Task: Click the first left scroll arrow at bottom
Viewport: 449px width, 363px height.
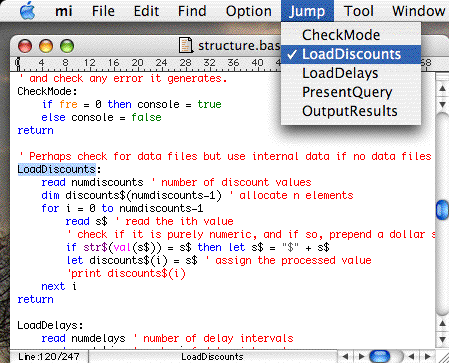Action: [345, 357]
